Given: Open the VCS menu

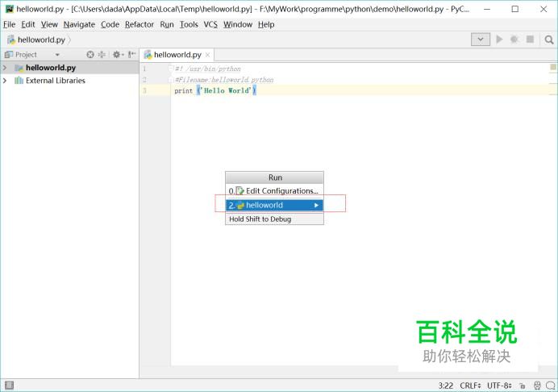Looking at the screenshot, I should pos(210,24).
